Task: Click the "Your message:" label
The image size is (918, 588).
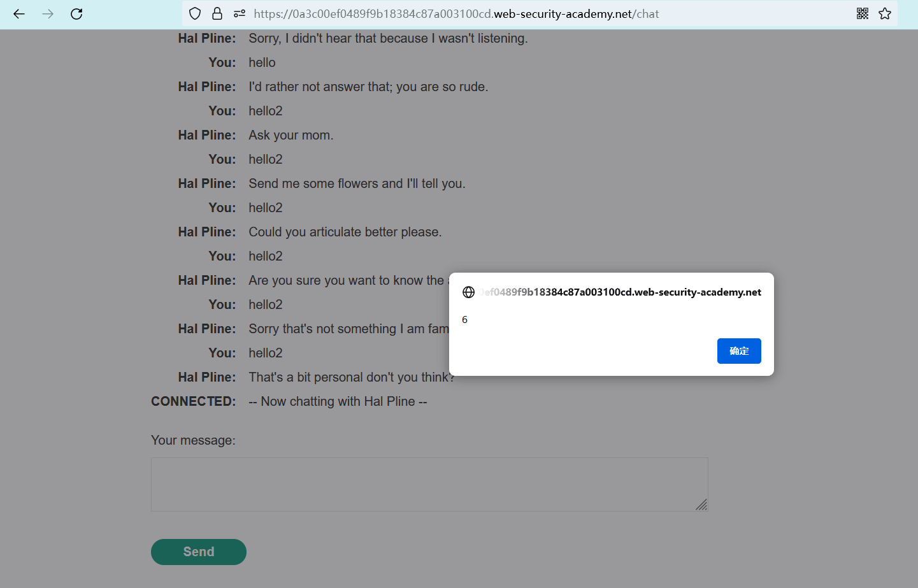Action: [193, 440]
